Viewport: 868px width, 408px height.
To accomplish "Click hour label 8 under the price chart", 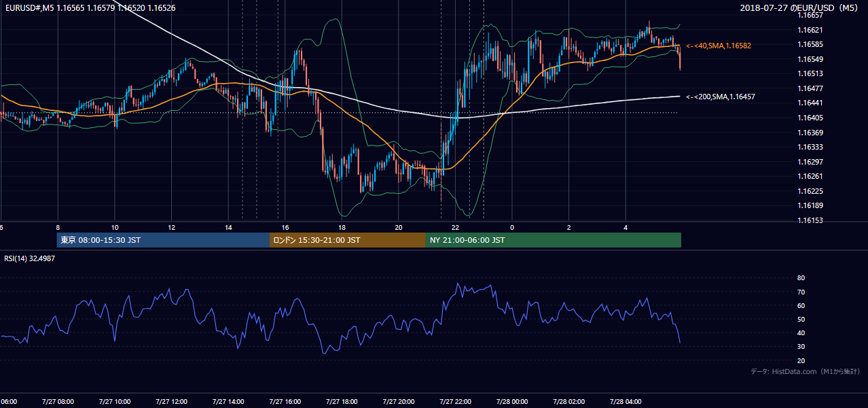I will pyautogui.click(x=58, y=228).
